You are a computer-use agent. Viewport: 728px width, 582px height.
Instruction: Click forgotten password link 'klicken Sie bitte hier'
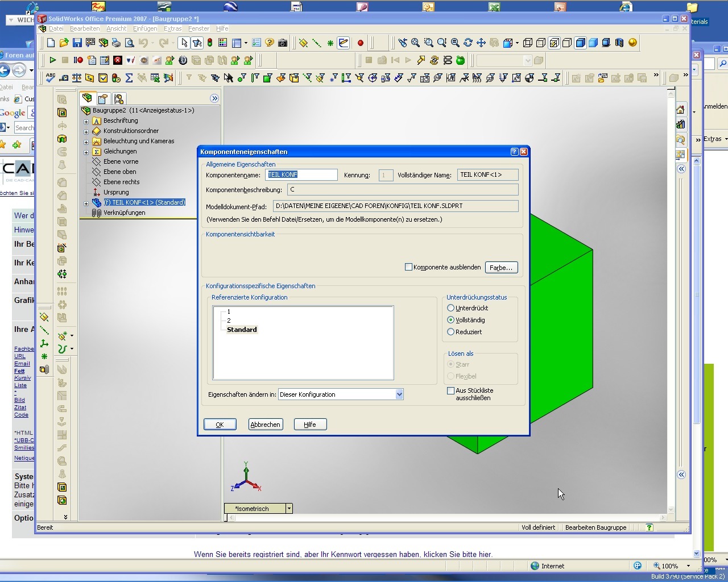pyautogui.click(x=458, y=554)
